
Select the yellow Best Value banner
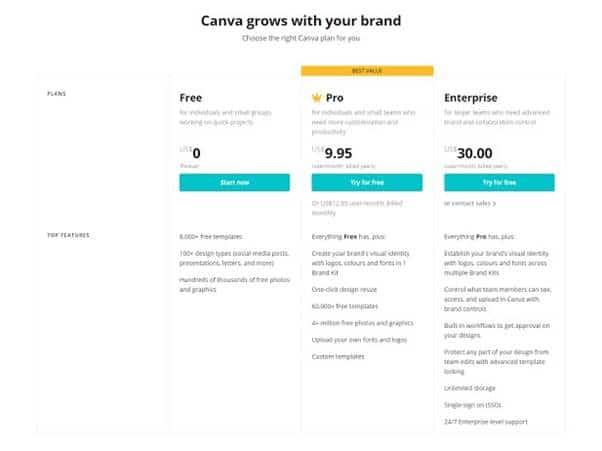tap(367, 71)
